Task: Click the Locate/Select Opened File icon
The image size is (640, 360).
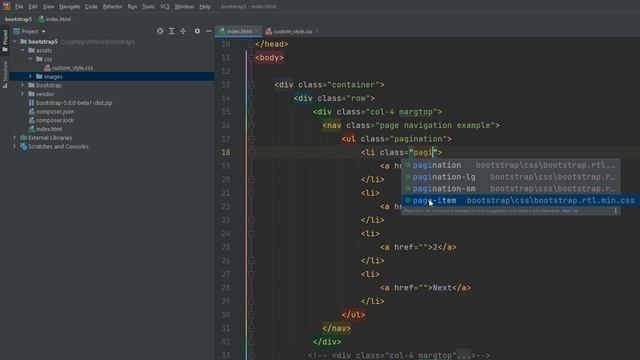Action: click(x=160, y=31)
